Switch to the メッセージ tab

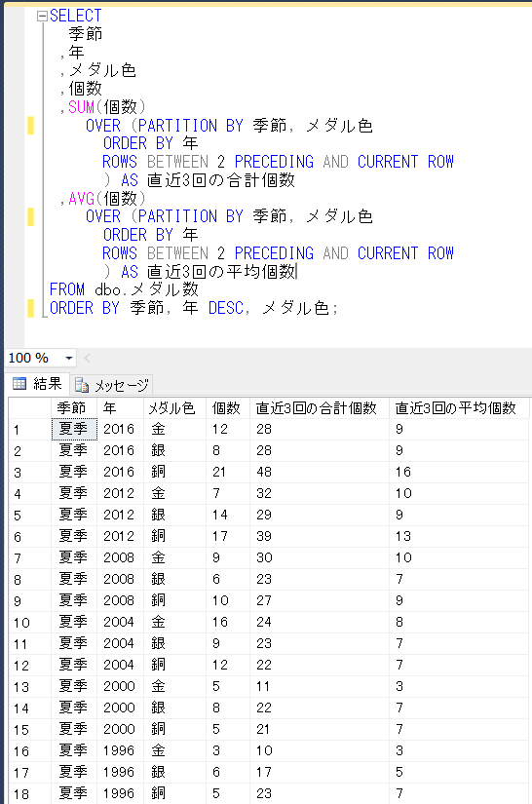pyautogui.click(x=112, y=385)
